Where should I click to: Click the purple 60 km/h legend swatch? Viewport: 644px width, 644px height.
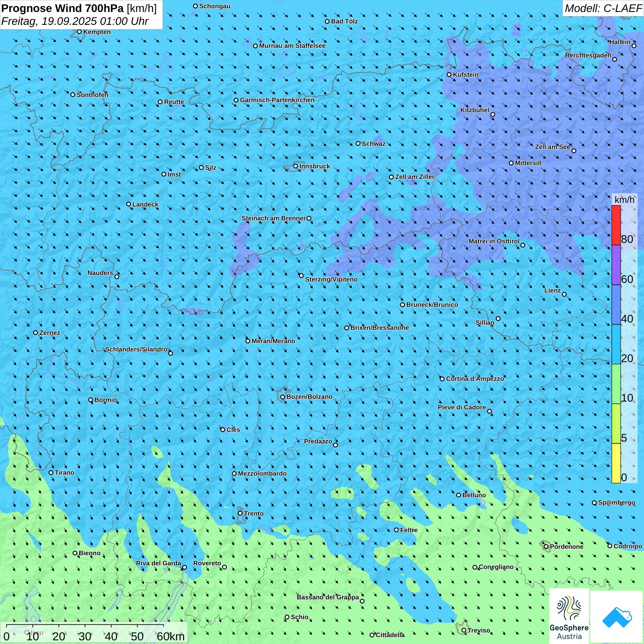616,265
